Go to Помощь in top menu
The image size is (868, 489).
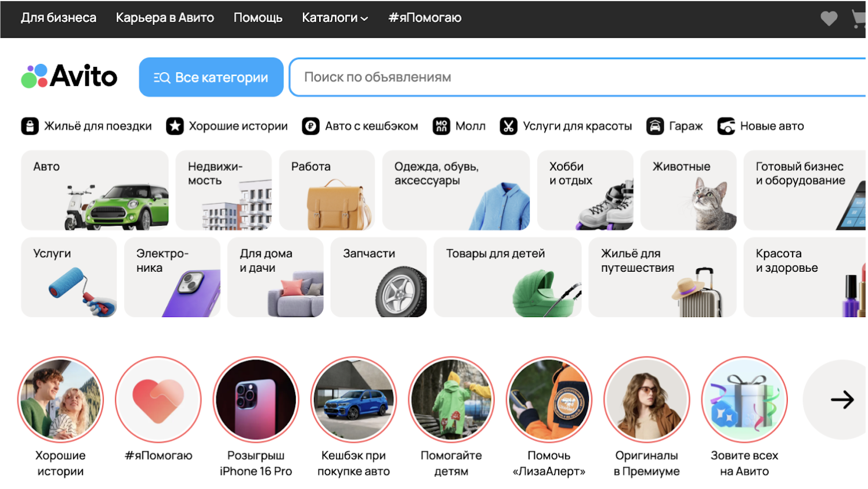click(x=258, y=18)
